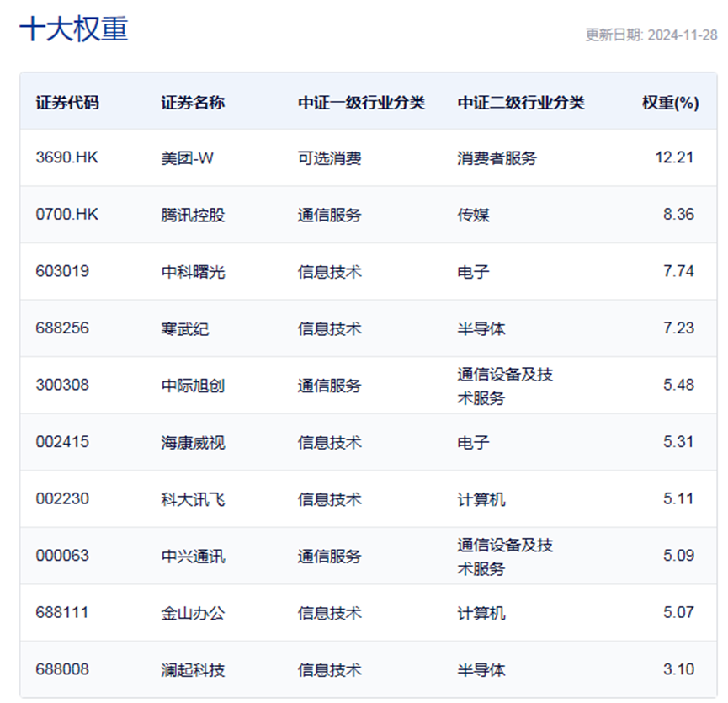Click the weight value 12.21
Image resolution: width=728 pixels, height=703 pixels.
pos(674,157)
